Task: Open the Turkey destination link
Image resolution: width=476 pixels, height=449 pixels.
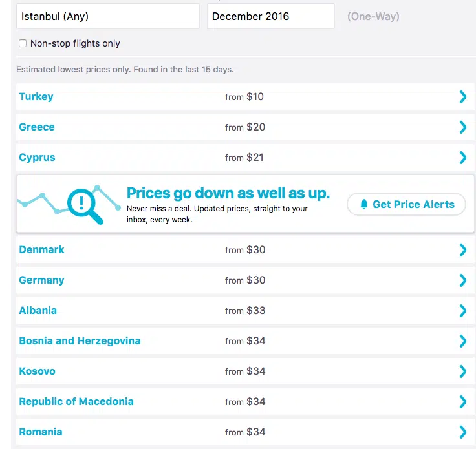Action: point(36,97)
